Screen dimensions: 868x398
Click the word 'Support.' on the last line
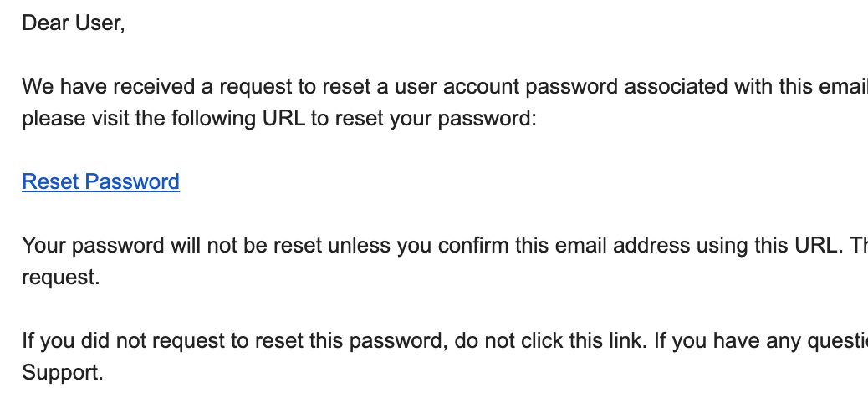[63, 373]
